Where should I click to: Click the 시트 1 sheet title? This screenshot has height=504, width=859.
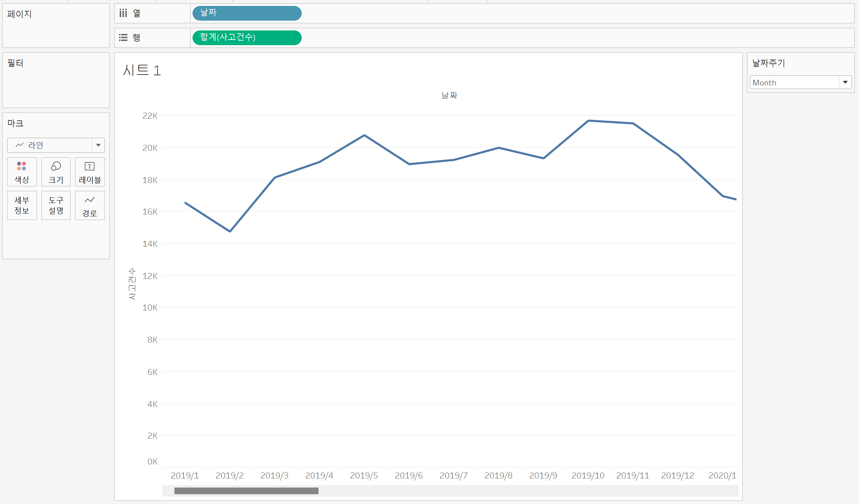coord(142,70)
